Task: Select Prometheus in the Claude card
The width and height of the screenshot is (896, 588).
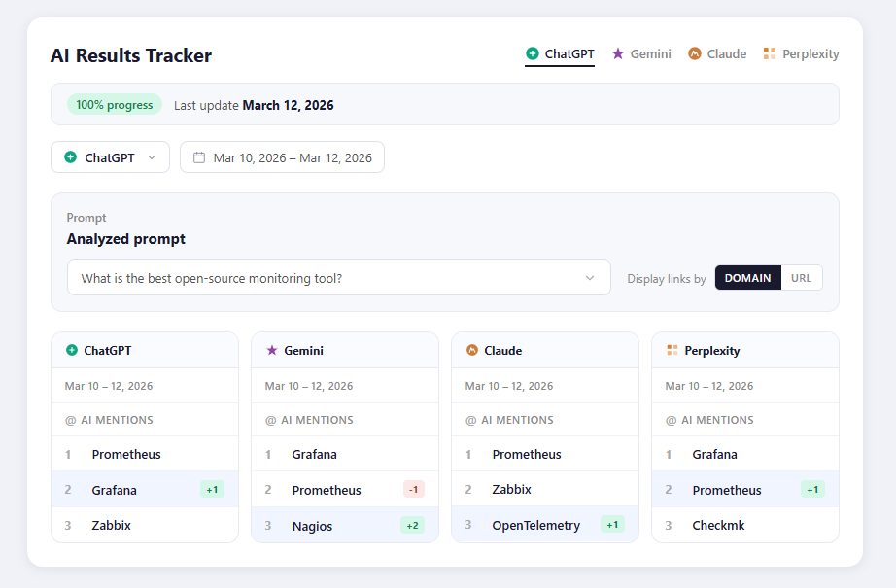Action: pyautogui.click(x=545, y=454)
